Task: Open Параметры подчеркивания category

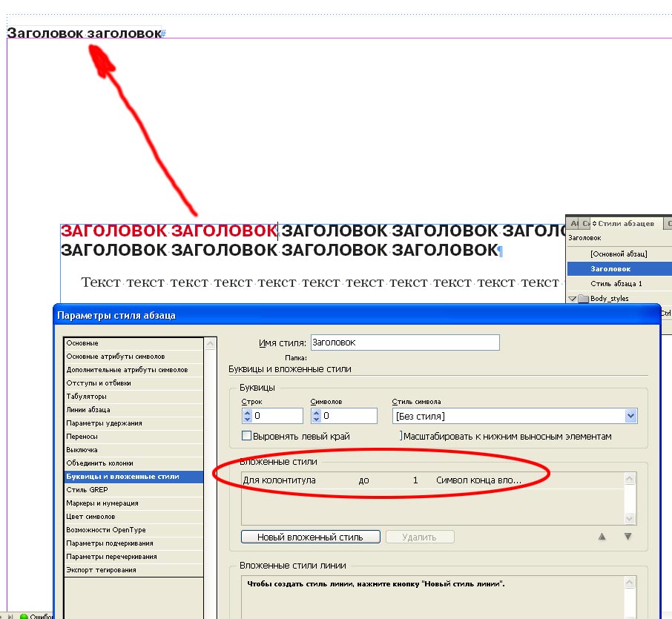Action: (x=134, y=543)
